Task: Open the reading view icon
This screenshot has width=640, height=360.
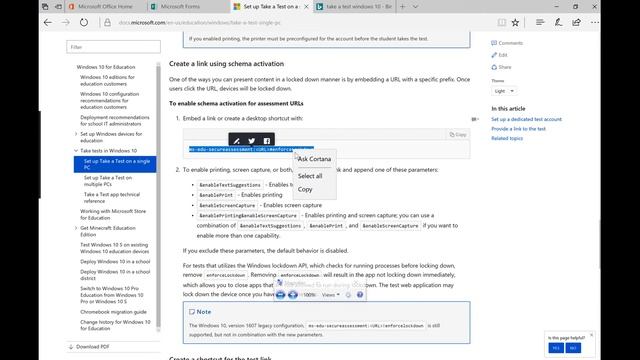Action: click(502, 22)
